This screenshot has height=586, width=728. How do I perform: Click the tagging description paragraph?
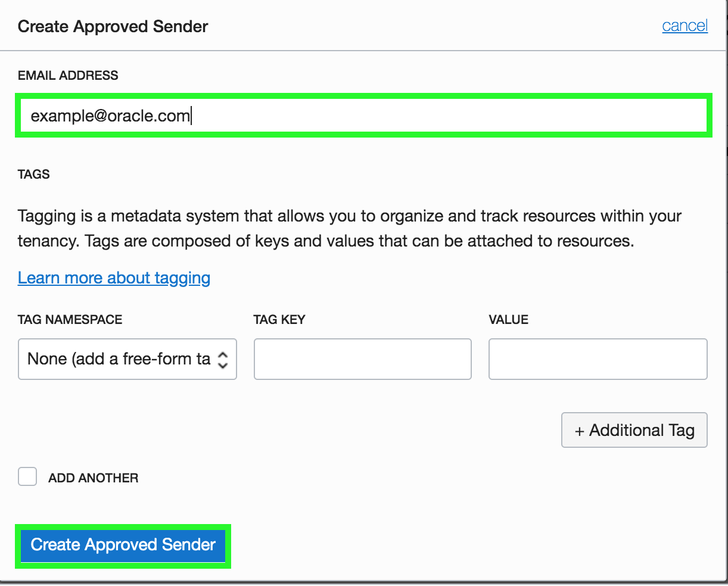click(349, 228)
